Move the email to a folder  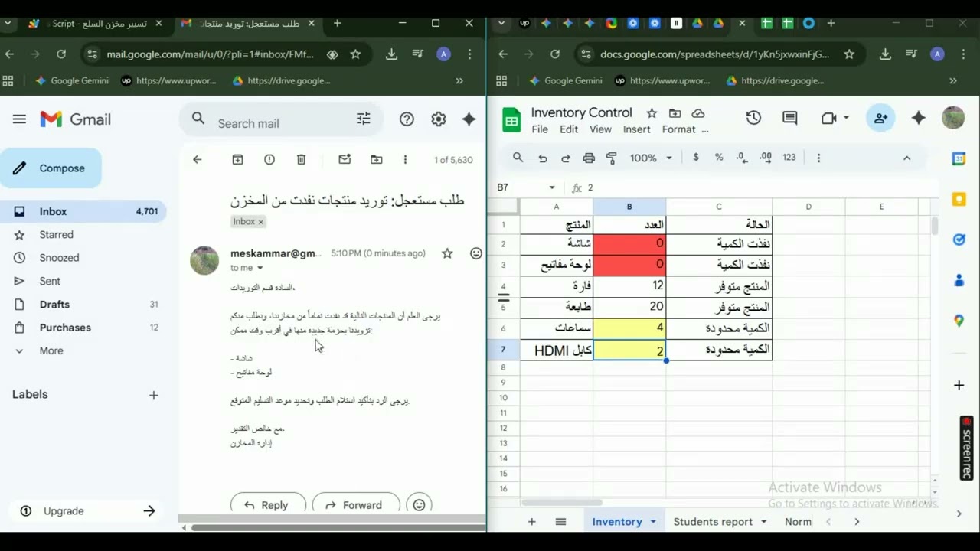[376, 159]
